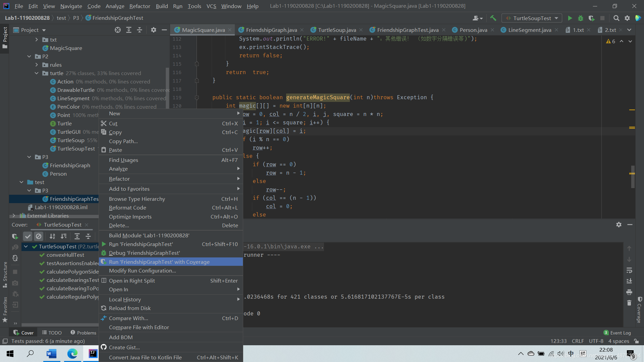Collapse TurtleSoupTest results node
The image size is (644, 362).
click(26, 246)
